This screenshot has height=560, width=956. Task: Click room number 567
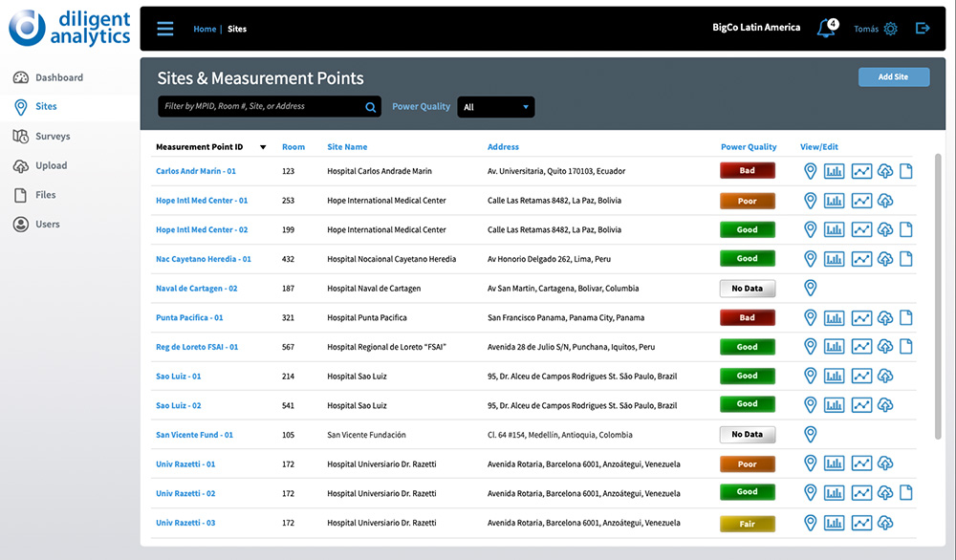tap(288, 347)
